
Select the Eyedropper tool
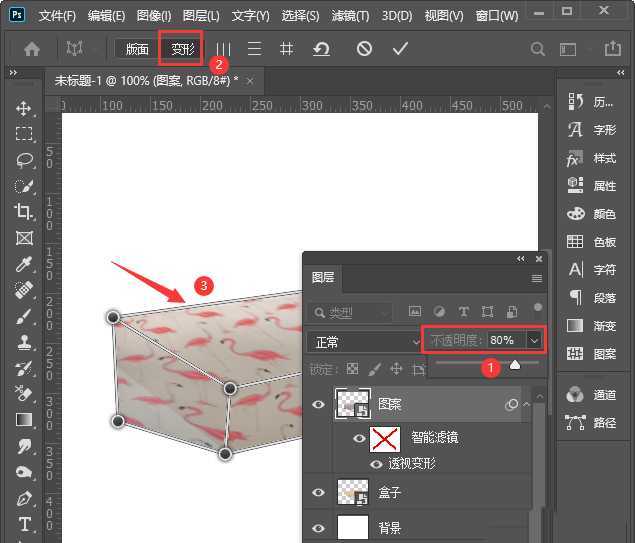coord(24,264)
